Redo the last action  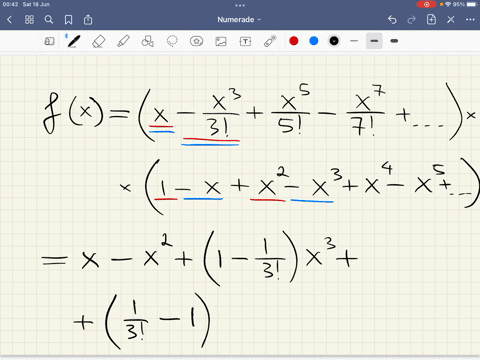[412, 20]
